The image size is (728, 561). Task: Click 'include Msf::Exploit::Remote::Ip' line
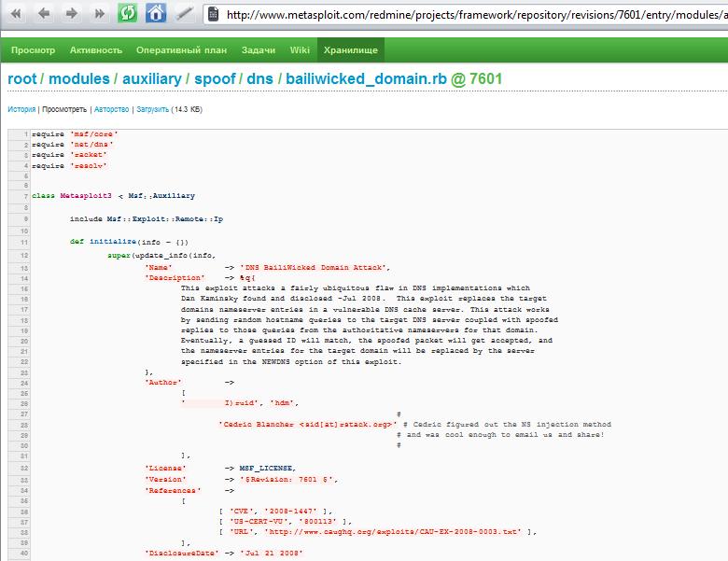coord(147,218)
